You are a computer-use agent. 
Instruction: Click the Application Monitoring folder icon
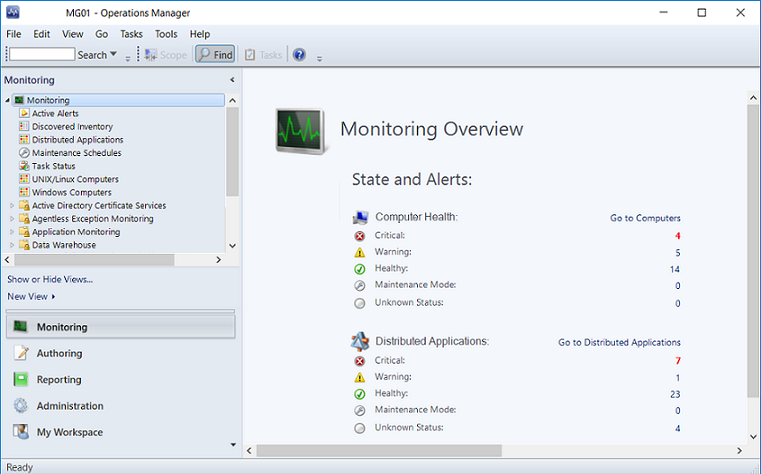point(24,231)
